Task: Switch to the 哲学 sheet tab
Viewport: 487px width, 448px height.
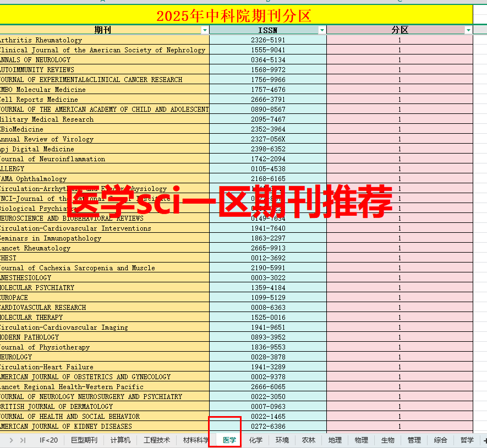Action: point(467,440)
